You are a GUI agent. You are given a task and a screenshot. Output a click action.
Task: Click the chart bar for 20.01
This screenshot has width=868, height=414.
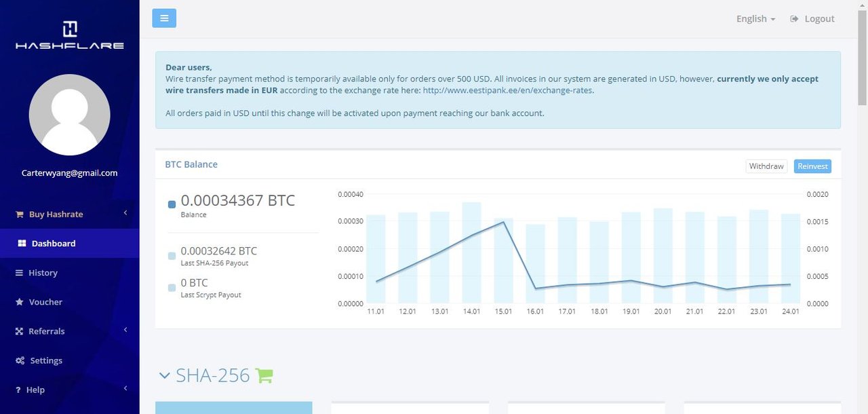point(663,256)
